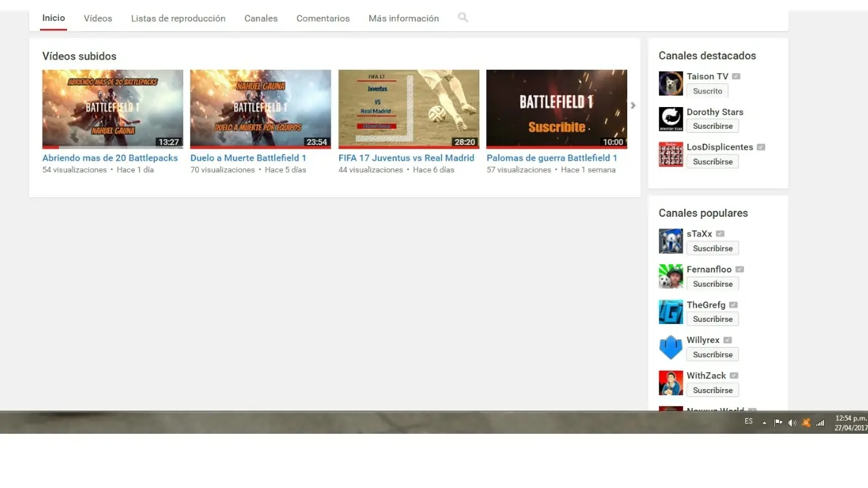The image size is (868, 488).
Task: Click the ES language indicator
Action: click(749, 422)
